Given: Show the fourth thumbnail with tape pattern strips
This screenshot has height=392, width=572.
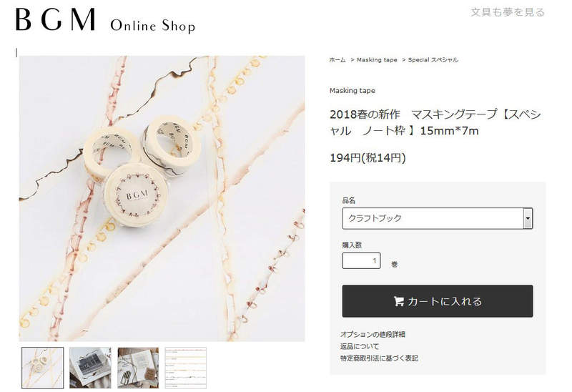Looking at the screenshot, I should coord(186,368).
